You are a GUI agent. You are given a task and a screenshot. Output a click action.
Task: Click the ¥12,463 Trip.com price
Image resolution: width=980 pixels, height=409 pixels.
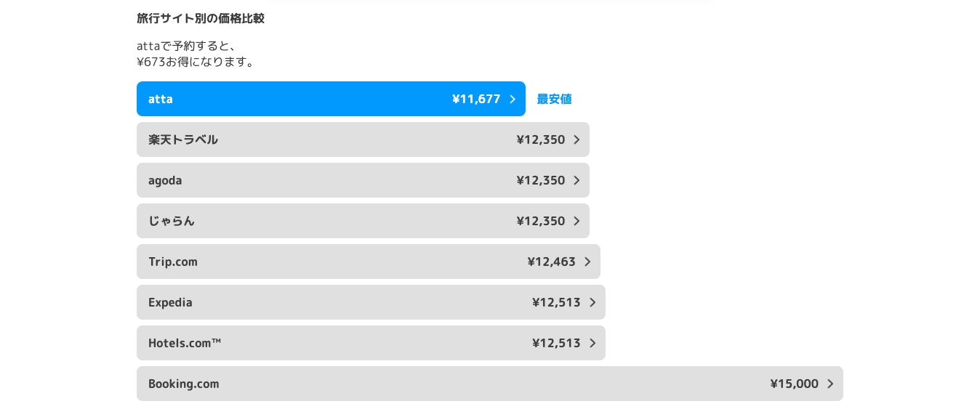(x=551, y=262)
